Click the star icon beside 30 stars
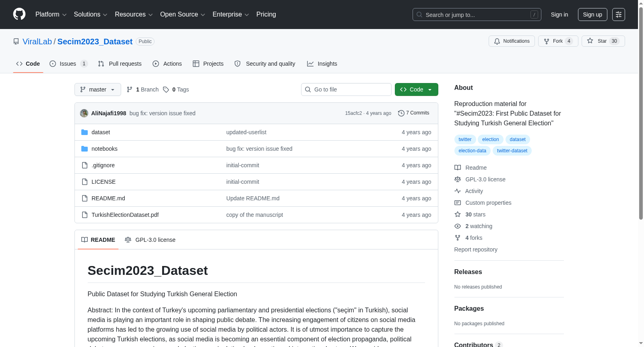Image resolution: width=644 pixels, height=347 pixels. point(458,214)
